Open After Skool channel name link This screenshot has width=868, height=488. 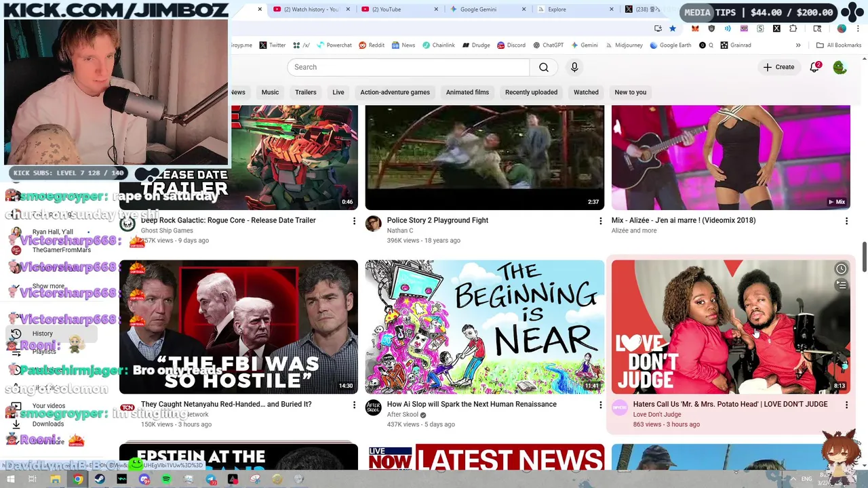click(x=403, y=414)
